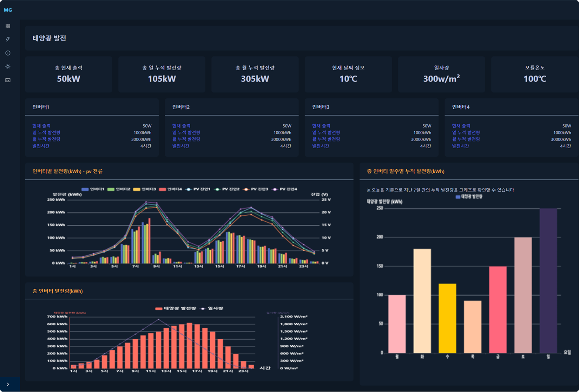The width and height of the screenshot is (579, 392).
Task: Click the Thursday (목) peach bar in weekly chart
Action: [473, 327]
